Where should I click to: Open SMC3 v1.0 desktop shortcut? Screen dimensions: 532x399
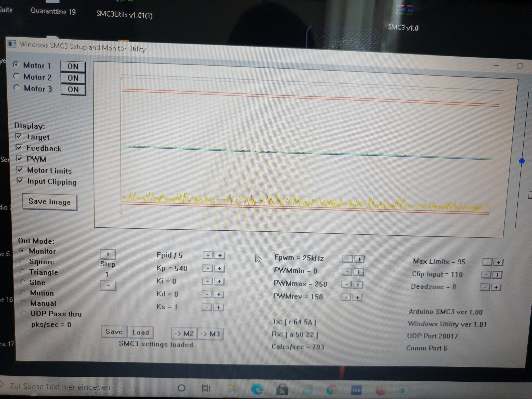click(x=403, y=18)
